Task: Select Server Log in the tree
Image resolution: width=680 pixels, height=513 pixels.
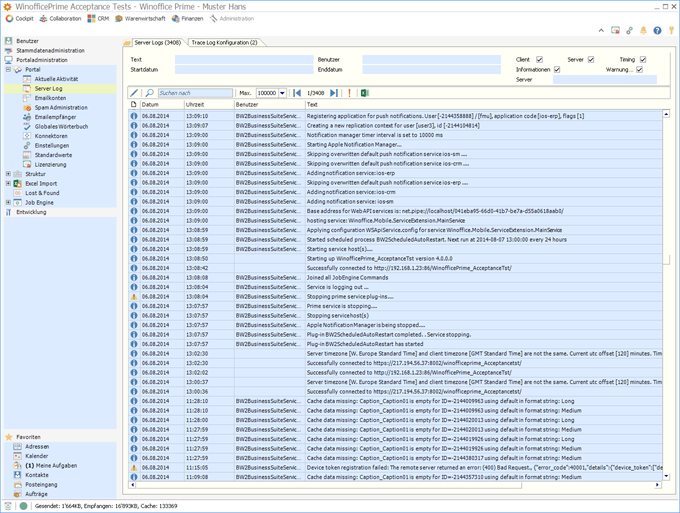Action: 49,88
